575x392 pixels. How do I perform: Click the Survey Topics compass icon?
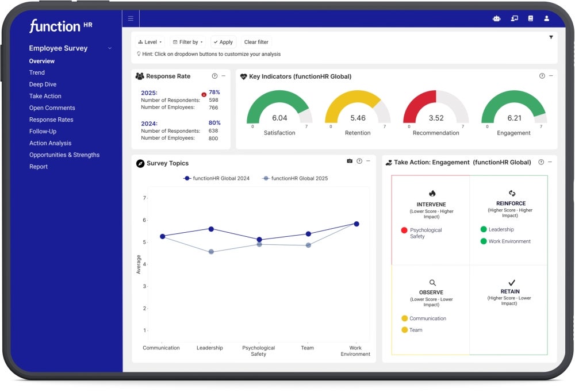(x=140, y=163)
